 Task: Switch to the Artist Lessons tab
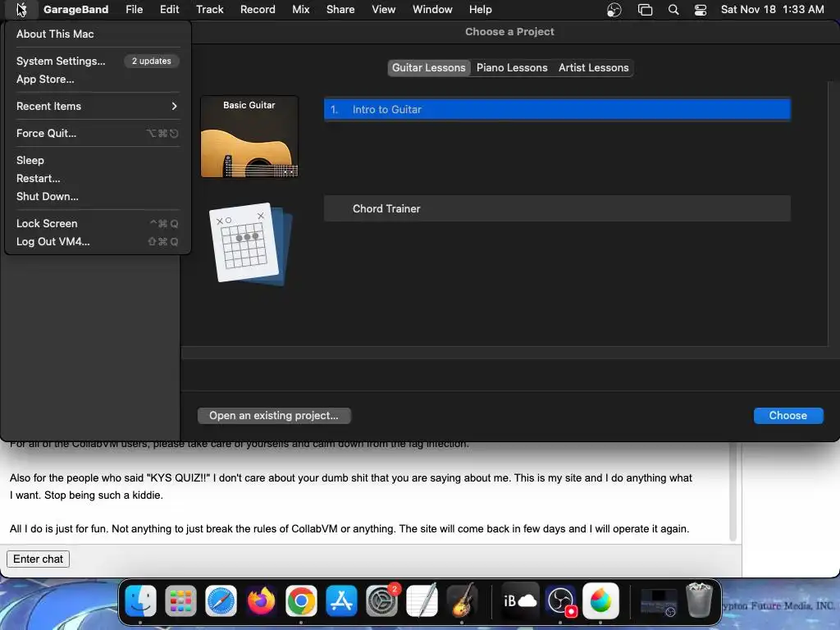pyautogui.click(x=593, y=67)
